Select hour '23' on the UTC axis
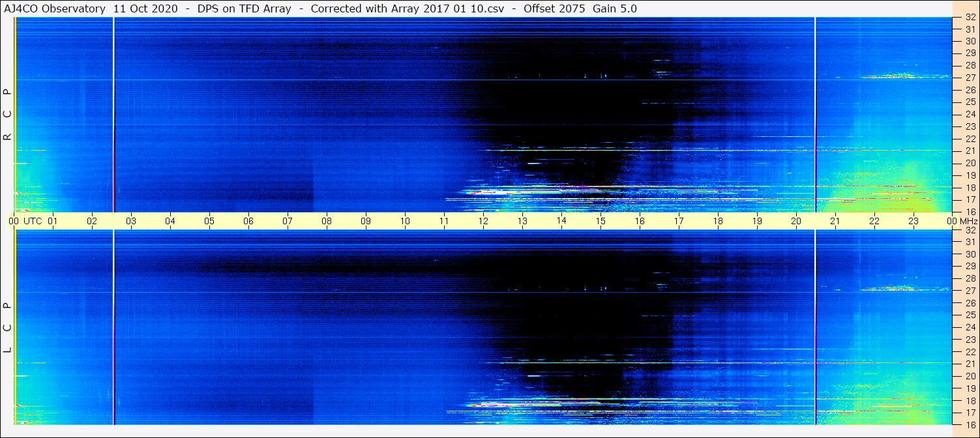 coord(913,221)
